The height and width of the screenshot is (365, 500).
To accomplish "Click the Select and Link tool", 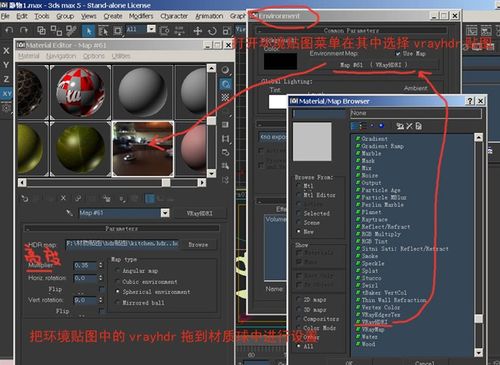I will pos(41,30).
